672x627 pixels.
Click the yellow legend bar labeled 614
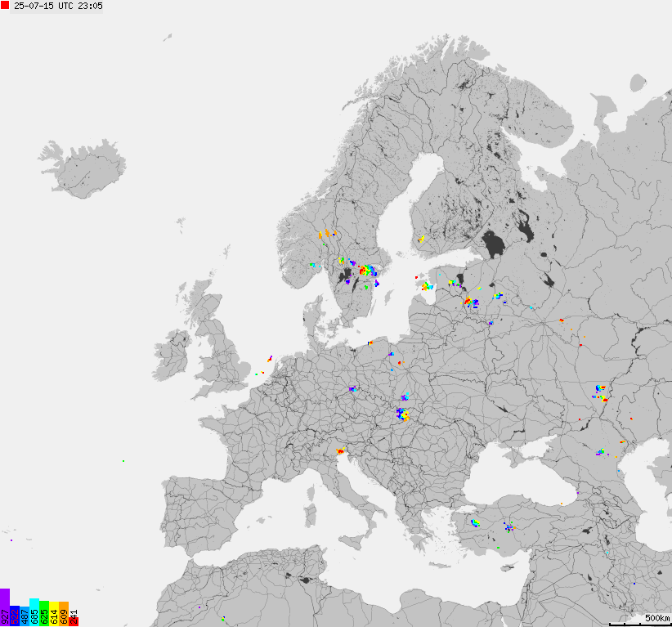coord(54,614)
